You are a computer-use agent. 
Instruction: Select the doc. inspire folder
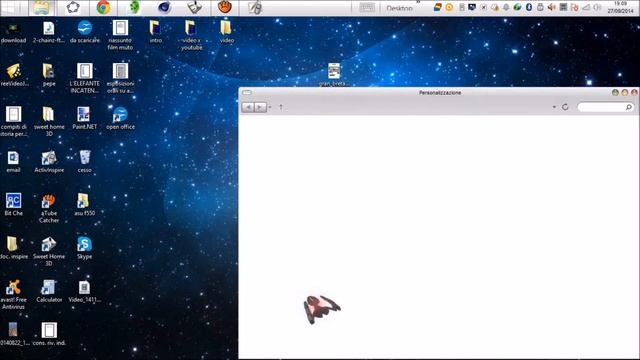tap(13, 248)
